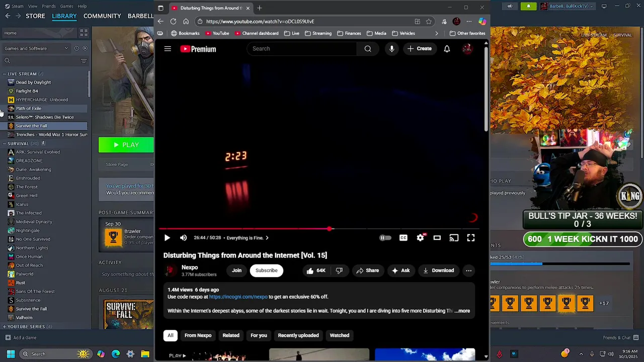This screenshot has height=362, width=644.
Task: Open the 'Finances' bookmarks folder
Action: click(349, 33)
